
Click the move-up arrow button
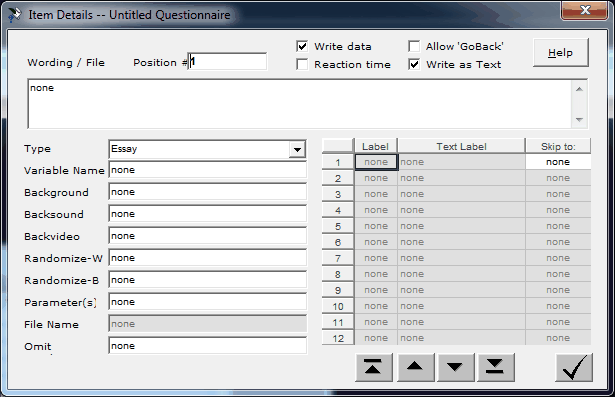[x=415, y=367]
